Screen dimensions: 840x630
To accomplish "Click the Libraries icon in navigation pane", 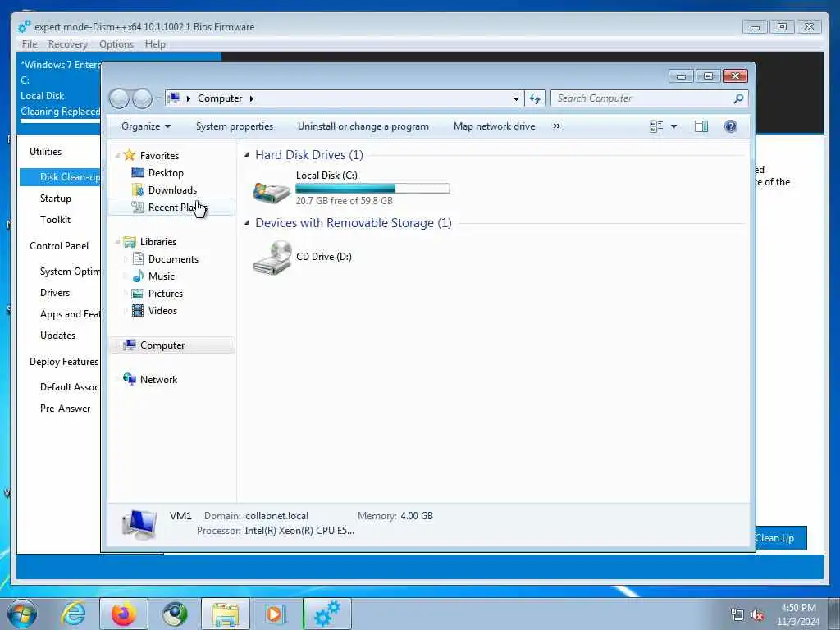I will point(129,242).
